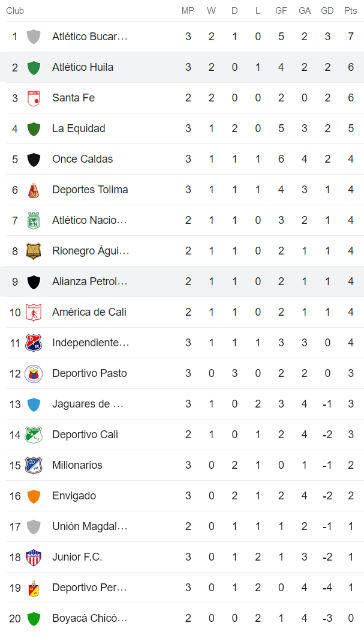364x638 pixels.
Task: Click the GD column header
Action: click(327, 10)
